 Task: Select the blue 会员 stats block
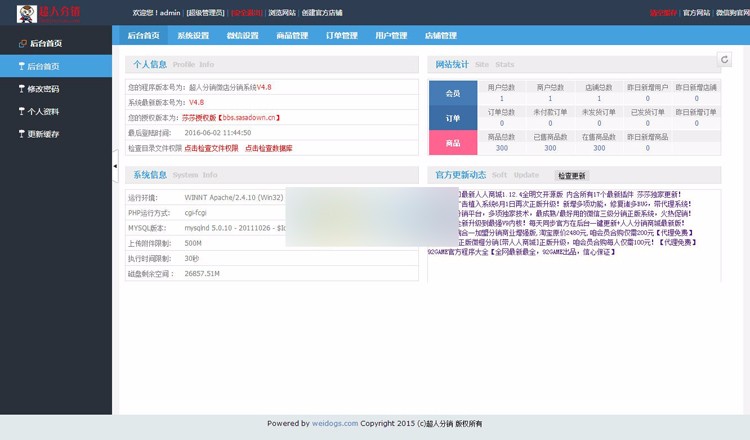tap(453, 93)
